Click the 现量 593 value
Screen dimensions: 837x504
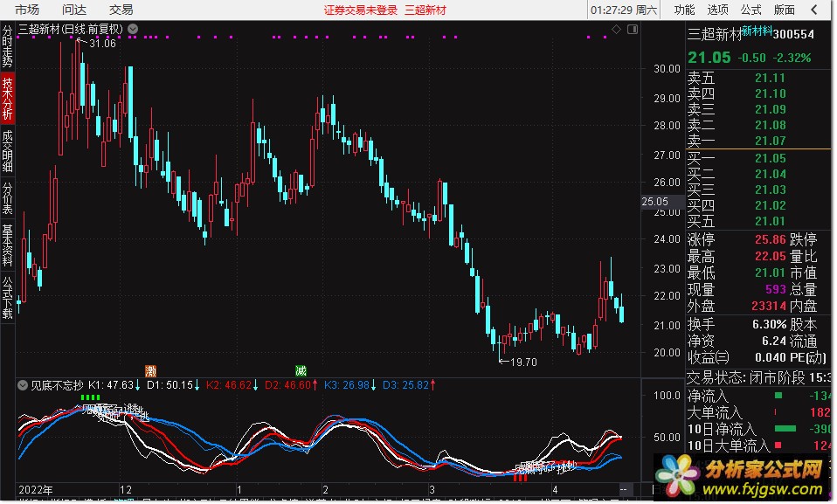point(776,289)
